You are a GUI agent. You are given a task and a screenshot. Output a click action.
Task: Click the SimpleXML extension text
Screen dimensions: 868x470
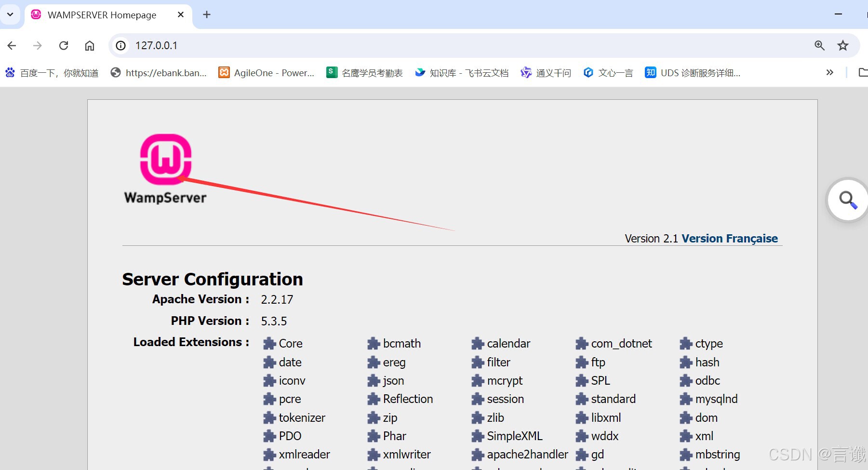tap(515, 436)
